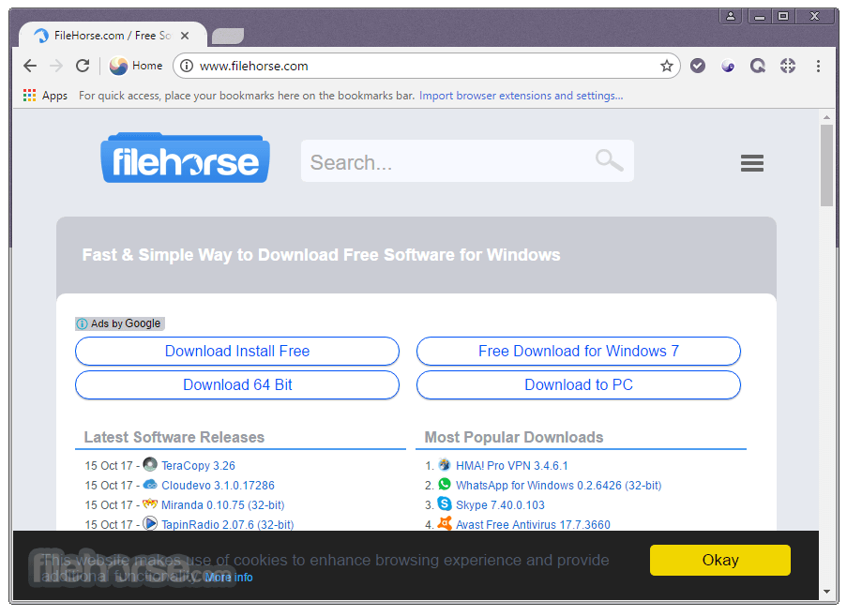This screenshot has height=616, width=847.
Task: Open the Home button in toolbar
Action: click(136, 66)
